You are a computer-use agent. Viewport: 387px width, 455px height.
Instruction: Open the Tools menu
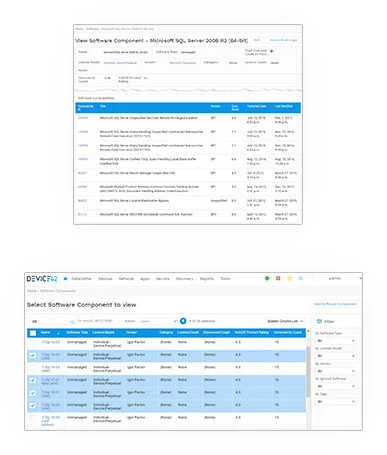click(225, 279)
